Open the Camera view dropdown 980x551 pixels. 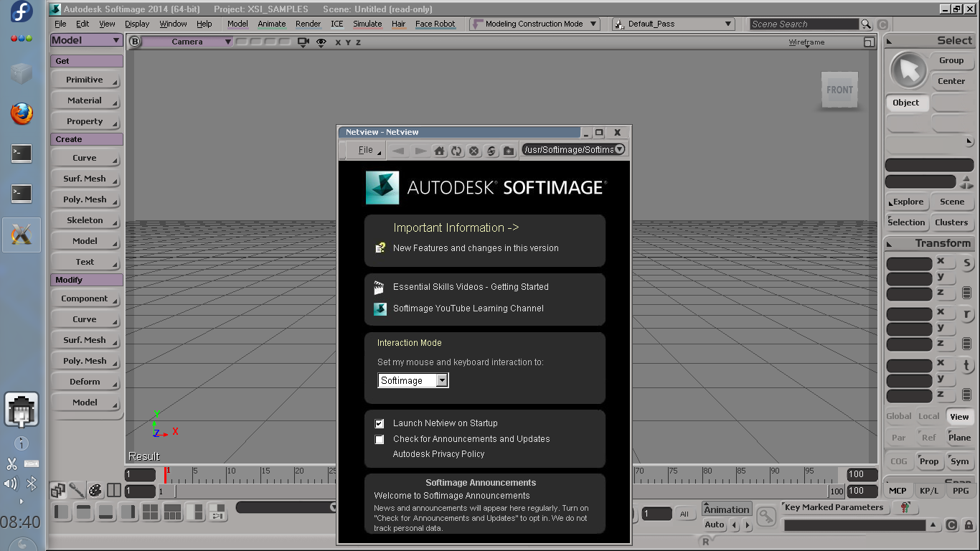click(187, 42)
